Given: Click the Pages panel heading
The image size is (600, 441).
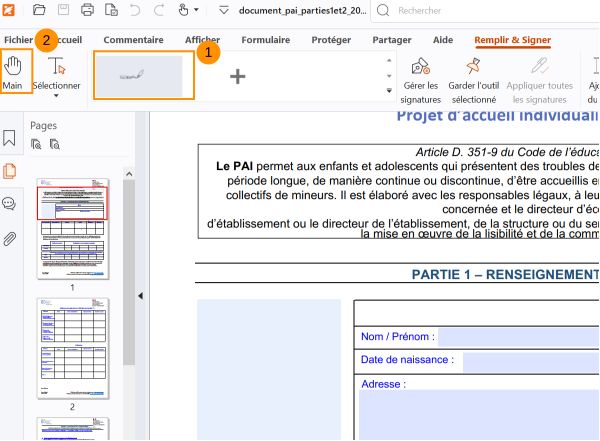Looking at the screenshot, I should pyautogui.click(x=43, y=126).
